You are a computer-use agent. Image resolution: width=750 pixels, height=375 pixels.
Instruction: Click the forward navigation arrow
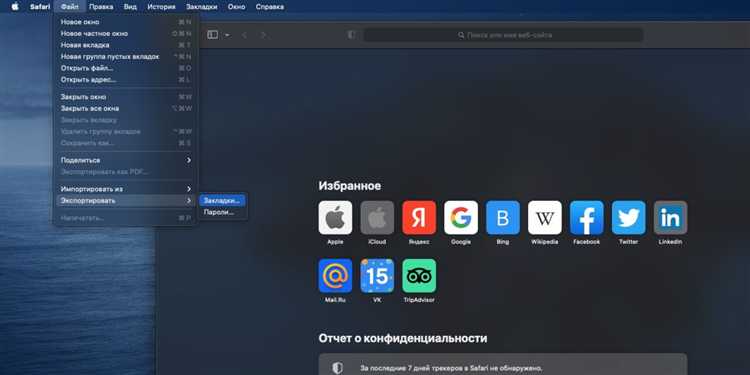tap(263, 35)
